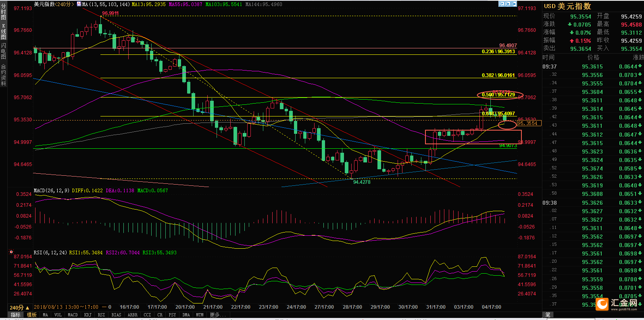This screenshot has width=644, height=320.
Task: Click the 价格 column header
Action: (x=594, y=58)
